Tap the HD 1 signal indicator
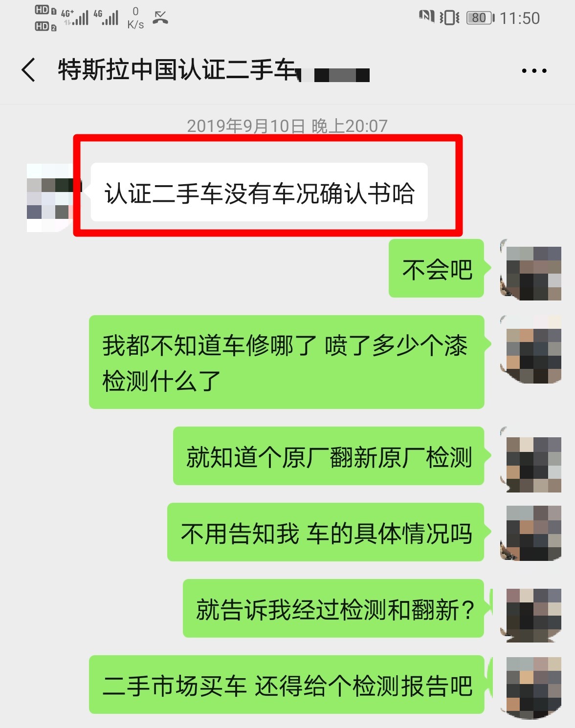The height and width of the screenshot is (728, 575). (45, 10)
